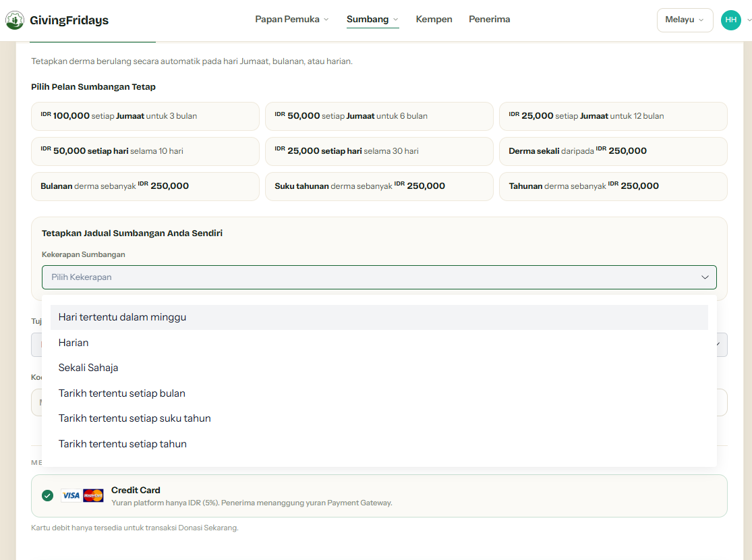Choose the Harian frequency option
The width and height of the screenshot is (752, 560).
coord(379,343)
